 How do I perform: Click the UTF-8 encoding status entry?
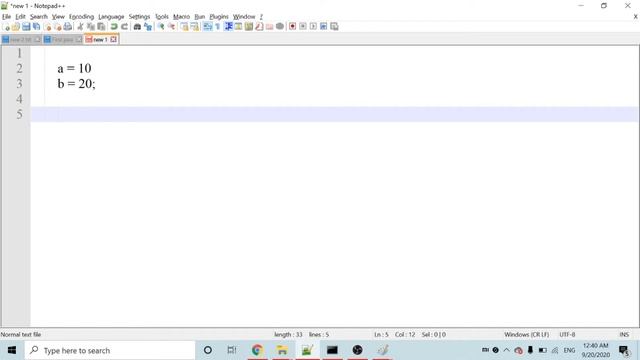pos(567,335)
